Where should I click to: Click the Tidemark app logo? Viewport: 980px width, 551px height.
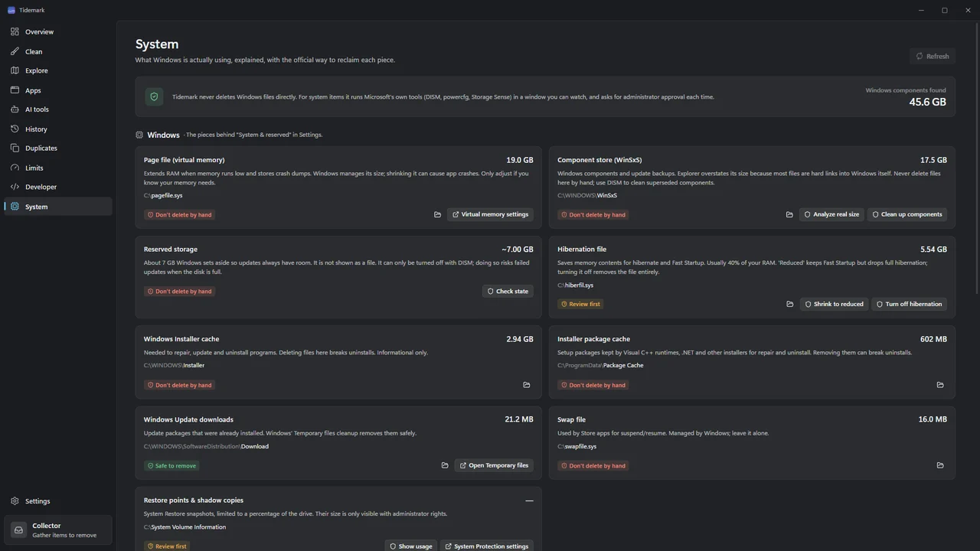(11, 10)
